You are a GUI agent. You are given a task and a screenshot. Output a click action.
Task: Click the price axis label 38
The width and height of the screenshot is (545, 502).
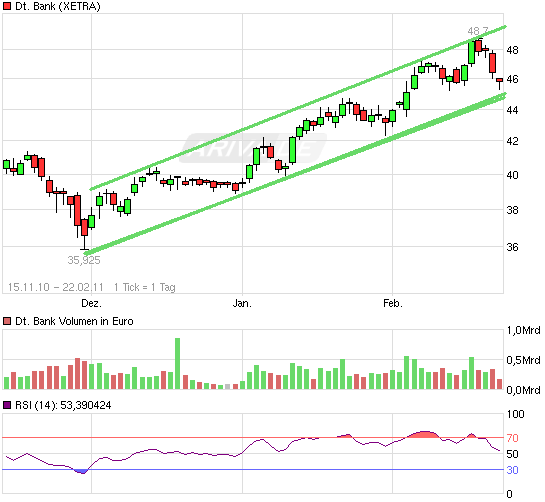(512, 210)
